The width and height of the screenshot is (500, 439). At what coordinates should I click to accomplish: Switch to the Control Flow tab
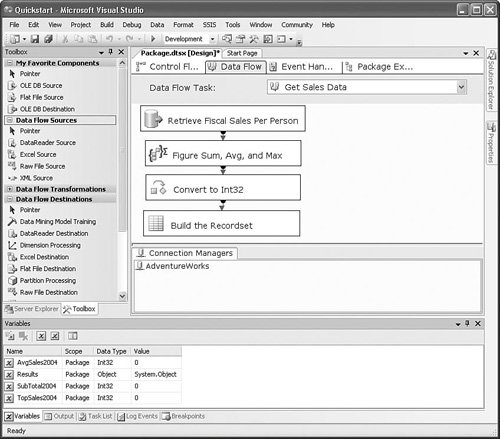168,67
